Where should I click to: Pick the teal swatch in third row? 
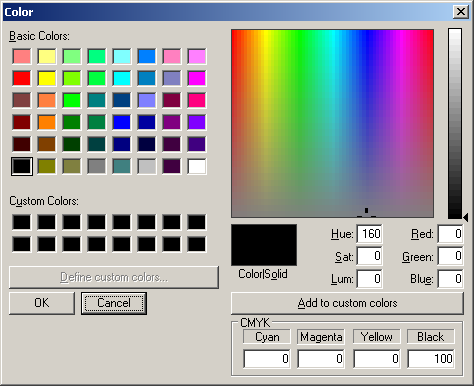click(97, 100)
